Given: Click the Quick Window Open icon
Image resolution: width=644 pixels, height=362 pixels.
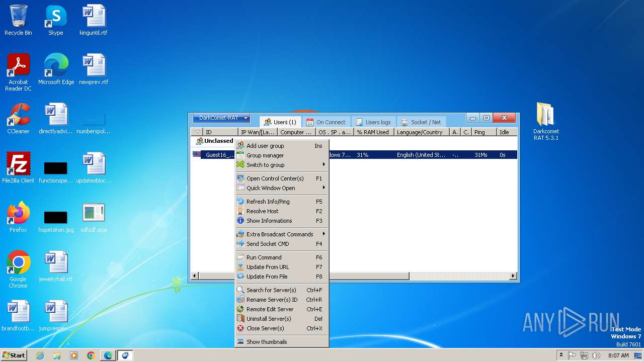Looking at the screenshot, I should pos(240,188).
